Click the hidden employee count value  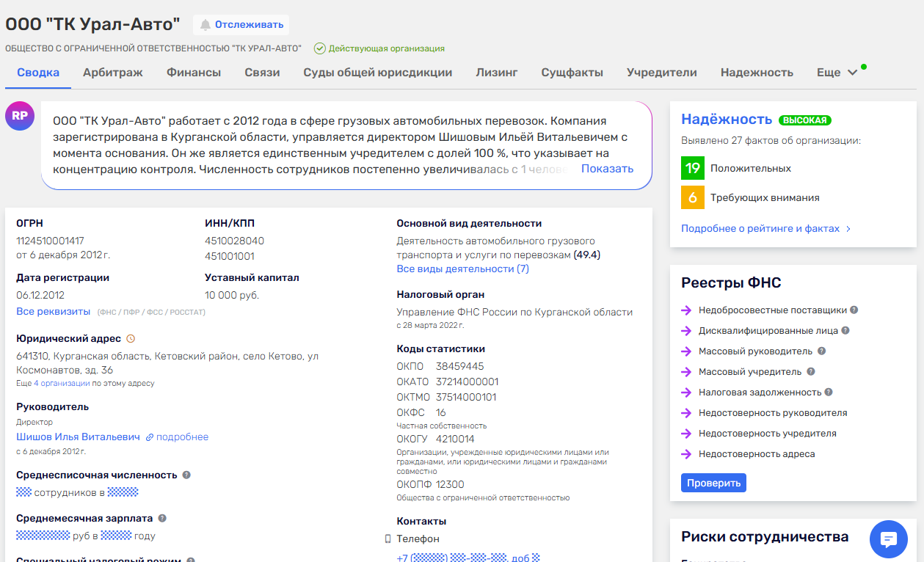pyautogui.click(x=23, y=492)
